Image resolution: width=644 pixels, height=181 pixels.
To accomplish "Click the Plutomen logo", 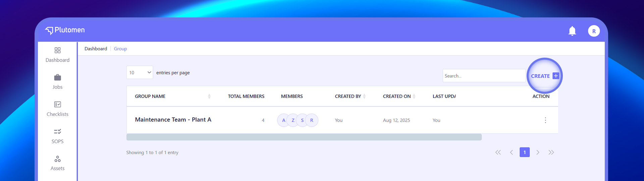I will point(65,30).
